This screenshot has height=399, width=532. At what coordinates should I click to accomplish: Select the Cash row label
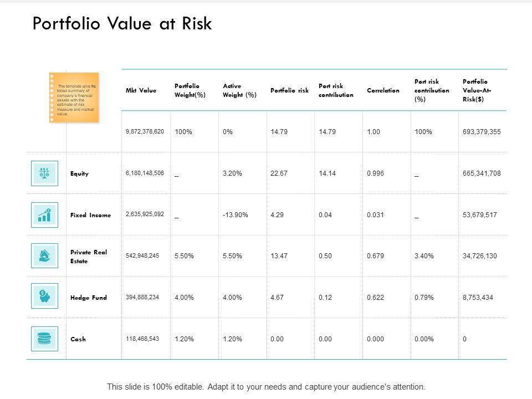pos(78,339)
